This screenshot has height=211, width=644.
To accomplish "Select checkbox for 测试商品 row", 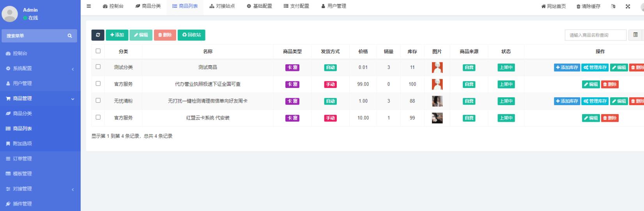I will pyautogui.click(x=98, y=67).
